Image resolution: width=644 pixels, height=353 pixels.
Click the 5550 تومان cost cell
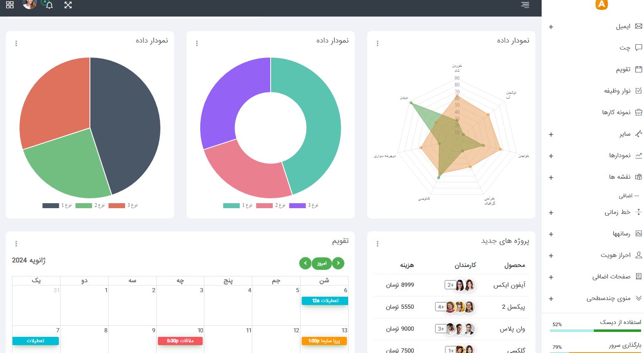coord(400,307)
